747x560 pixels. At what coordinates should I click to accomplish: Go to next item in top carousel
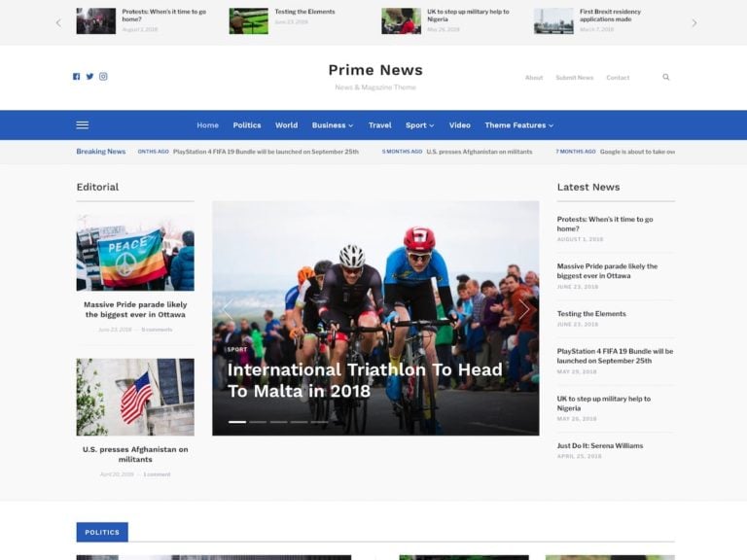click(694, 23)
